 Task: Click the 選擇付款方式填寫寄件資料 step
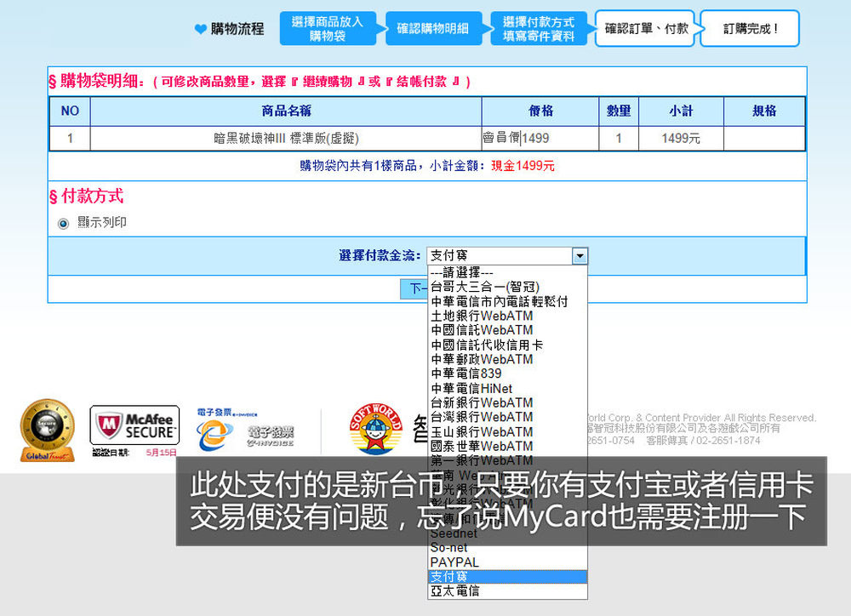[x=539, y=29]
